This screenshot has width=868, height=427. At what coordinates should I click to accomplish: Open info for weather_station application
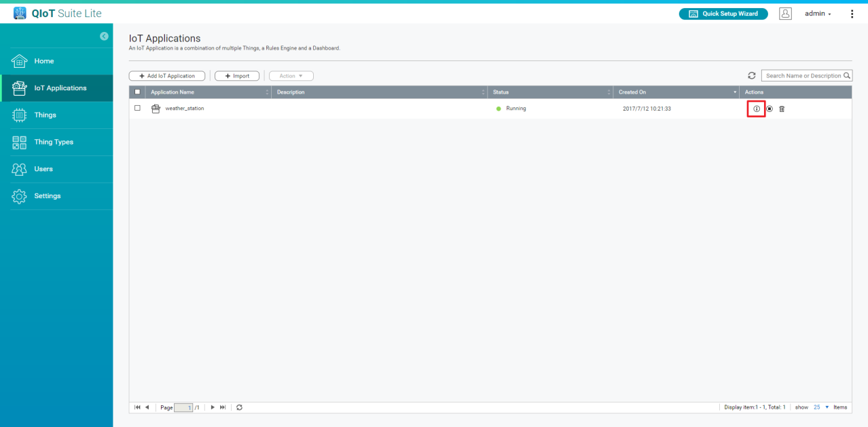click(x=757, y=109)
